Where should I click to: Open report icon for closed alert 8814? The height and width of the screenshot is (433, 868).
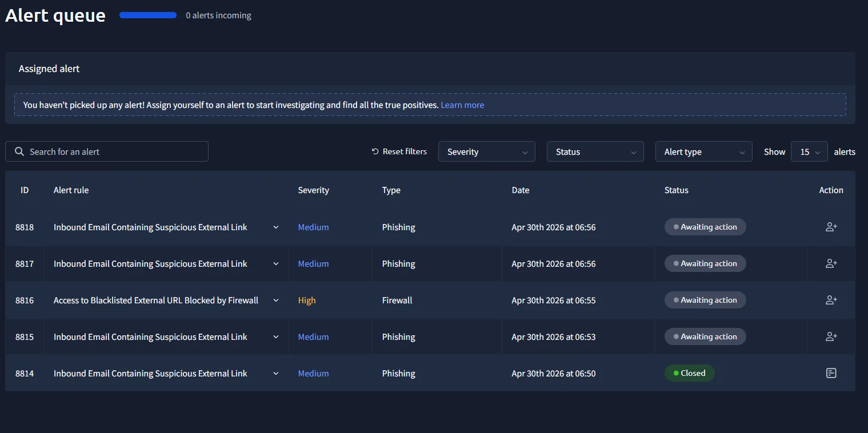point(831,373)
